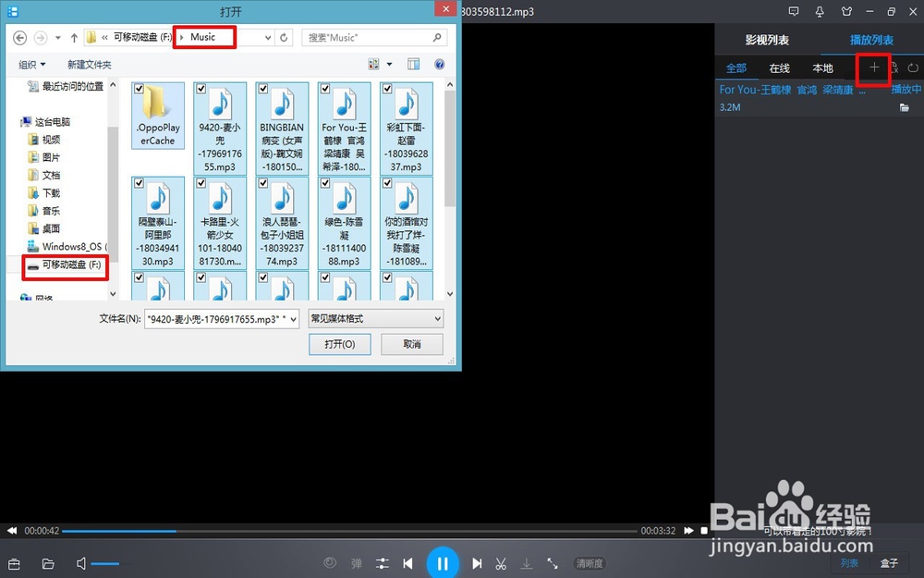
Task: Click the clear playlist icon beside the plus
Action: click(894, 68)
